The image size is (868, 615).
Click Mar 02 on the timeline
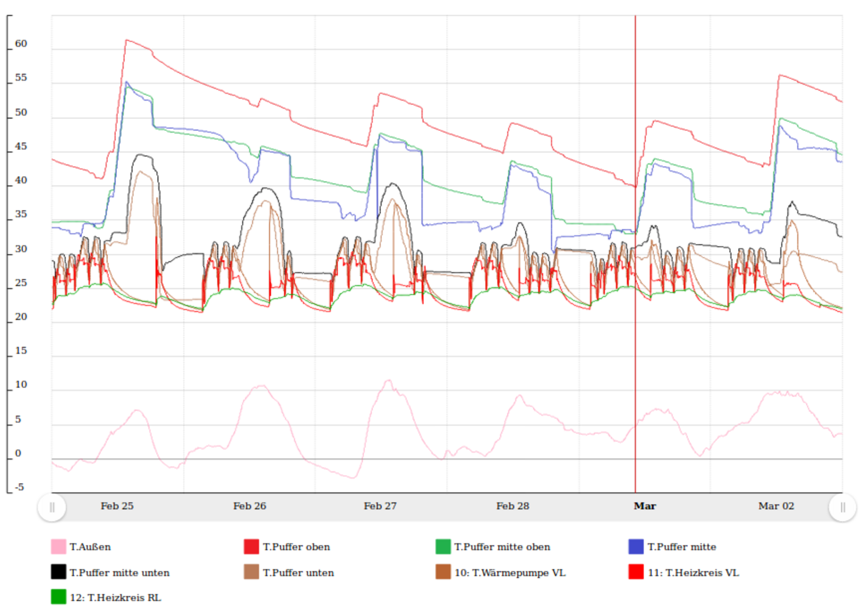pyautogui.click(x=776, y=506)
